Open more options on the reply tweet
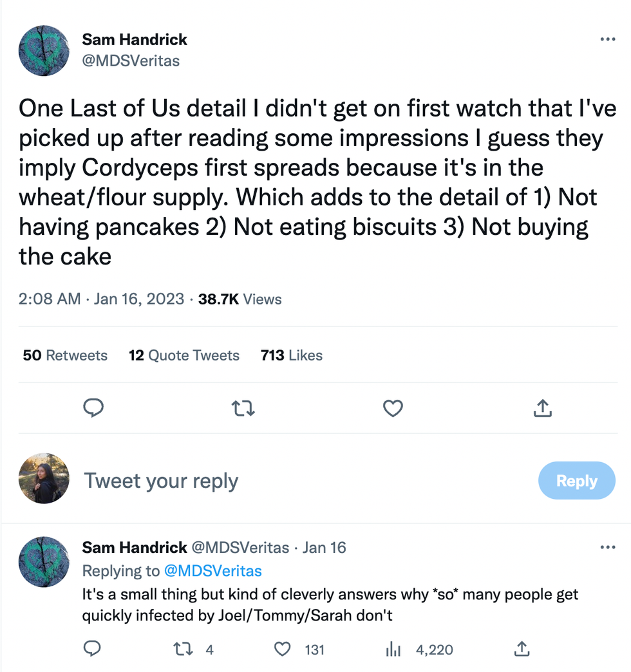631x672 pixels. (x=607, y=548)
